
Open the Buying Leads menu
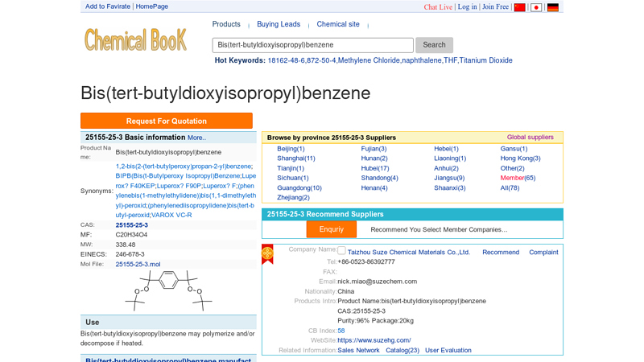click(x=279, y=24)
